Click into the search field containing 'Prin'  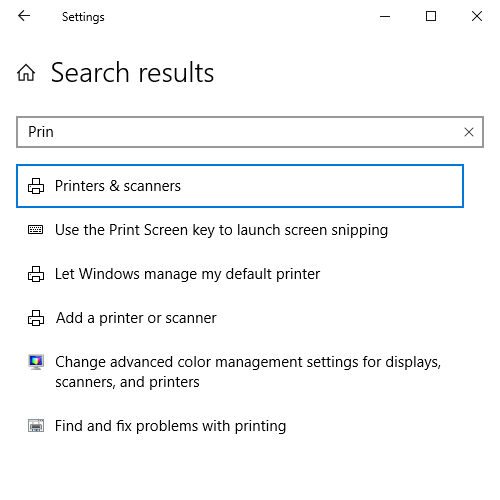coord(250,132)
